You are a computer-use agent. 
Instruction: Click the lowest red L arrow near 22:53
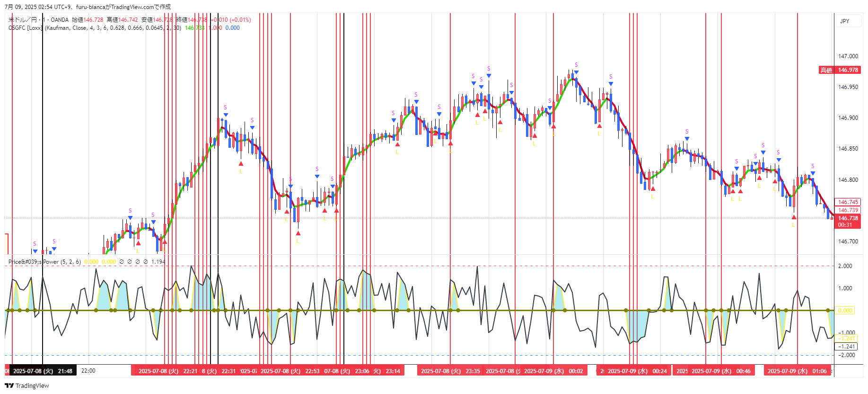point(298,233)
